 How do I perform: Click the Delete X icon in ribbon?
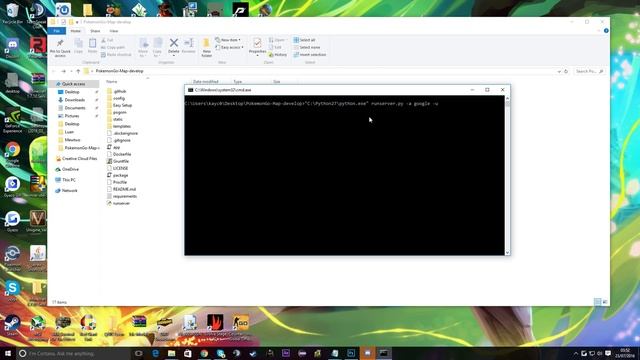[173, 46]
